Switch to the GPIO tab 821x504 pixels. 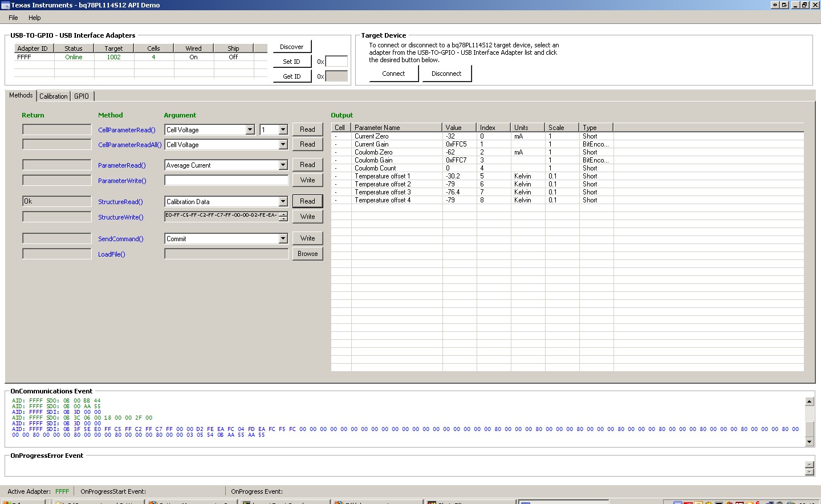pos(82,96)
